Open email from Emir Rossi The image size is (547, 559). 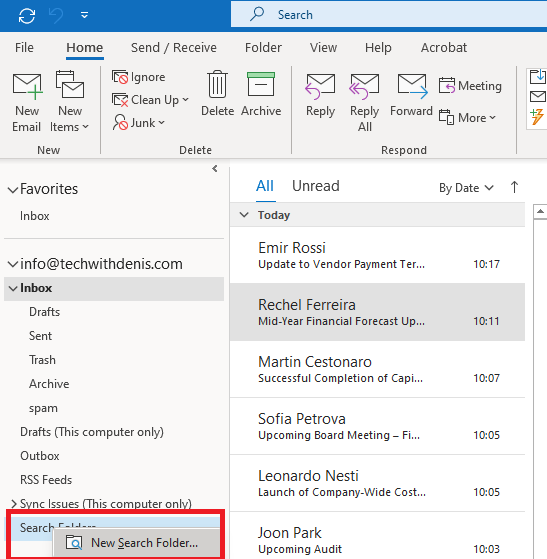[377, 255]
